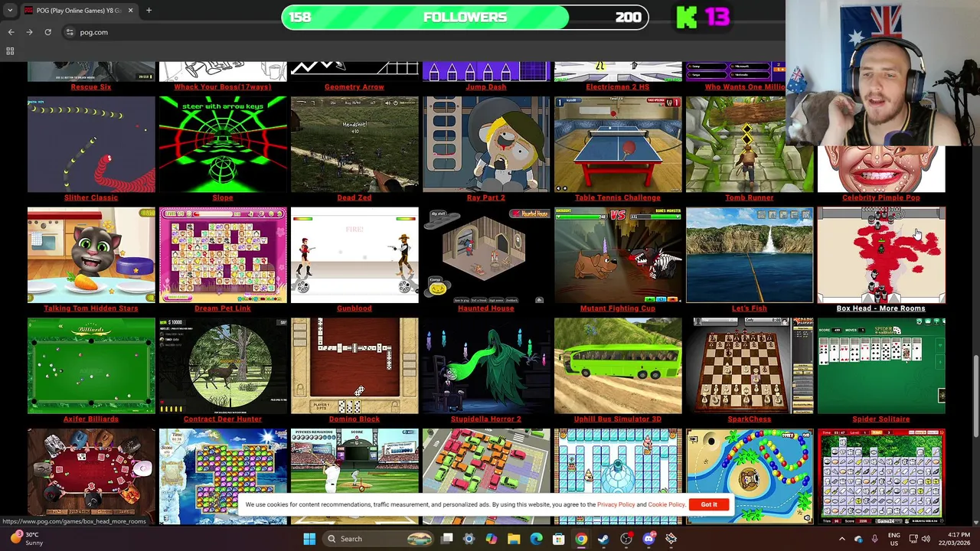Open Settings gear from the taskbar
Image resolution: width=980 pixels, height=551 pixels.
pos(469,539)
